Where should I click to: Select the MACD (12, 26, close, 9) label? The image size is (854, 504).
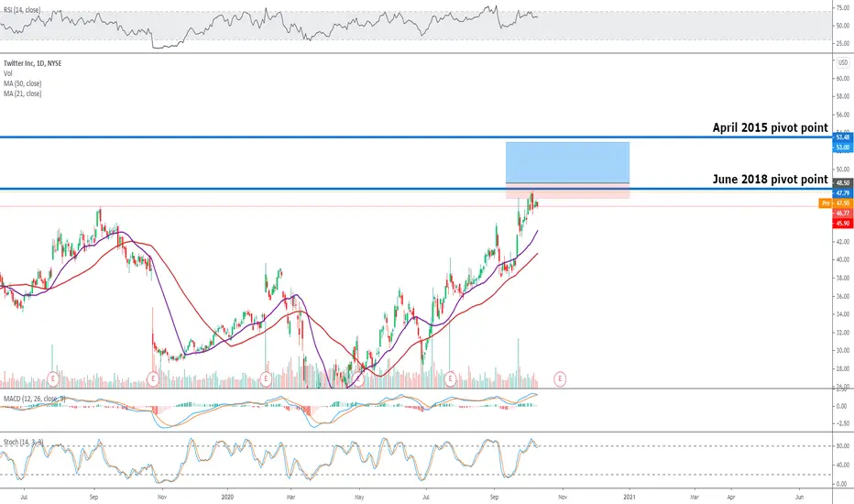click(x=34, y=399)
